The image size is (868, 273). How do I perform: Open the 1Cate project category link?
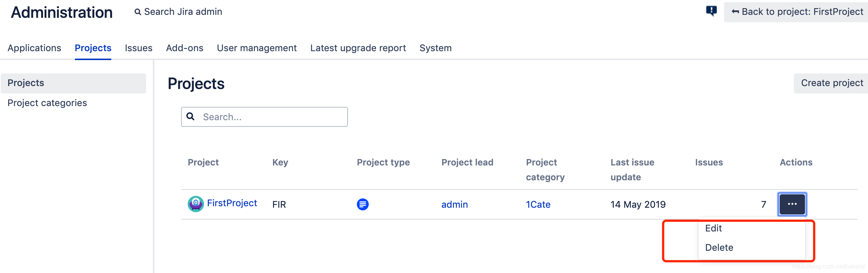538,204
